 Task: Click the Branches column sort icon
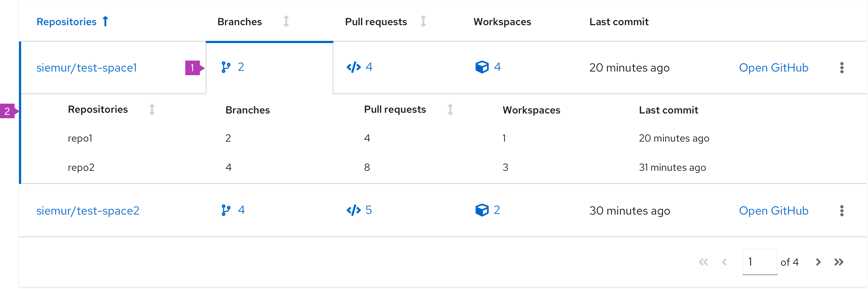286,22
